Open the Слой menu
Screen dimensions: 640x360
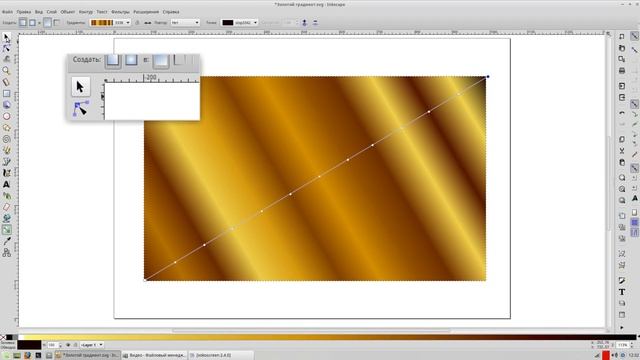tap(52, 12)
